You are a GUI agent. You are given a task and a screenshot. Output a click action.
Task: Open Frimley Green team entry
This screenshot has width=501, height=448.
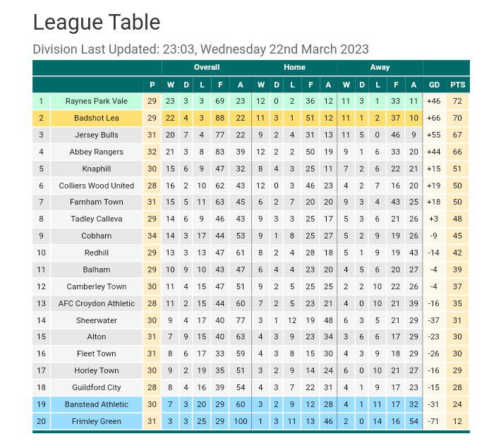point(97,421)
